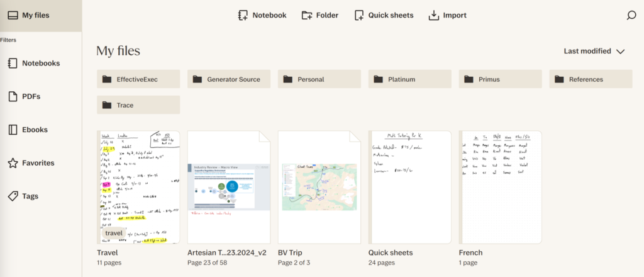Screen dimensions: 644x277
Task: Open the Trace folder
Action: click(x=138, y=105)
